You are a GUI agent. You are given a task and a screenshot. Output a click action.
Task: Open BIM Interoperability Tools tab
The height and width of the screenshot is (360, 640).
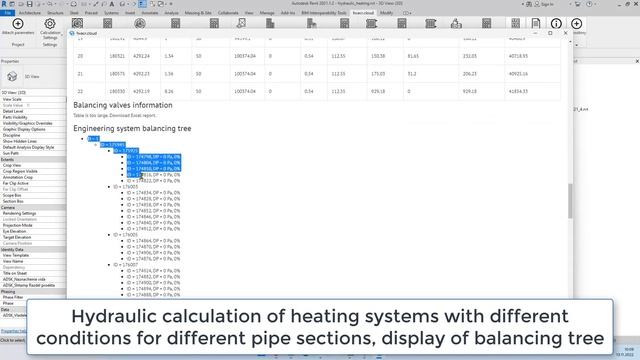(x=324, y=13)
